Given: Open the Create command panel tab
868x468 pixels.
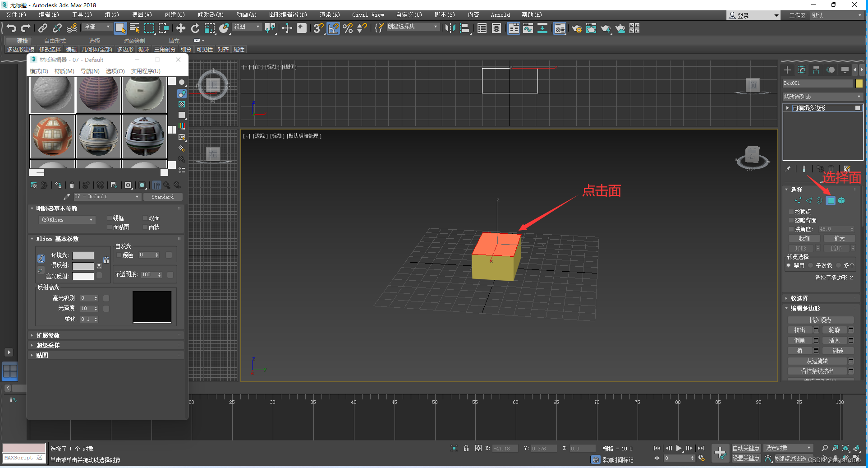Looking at the screenshot, I should 787,70.
